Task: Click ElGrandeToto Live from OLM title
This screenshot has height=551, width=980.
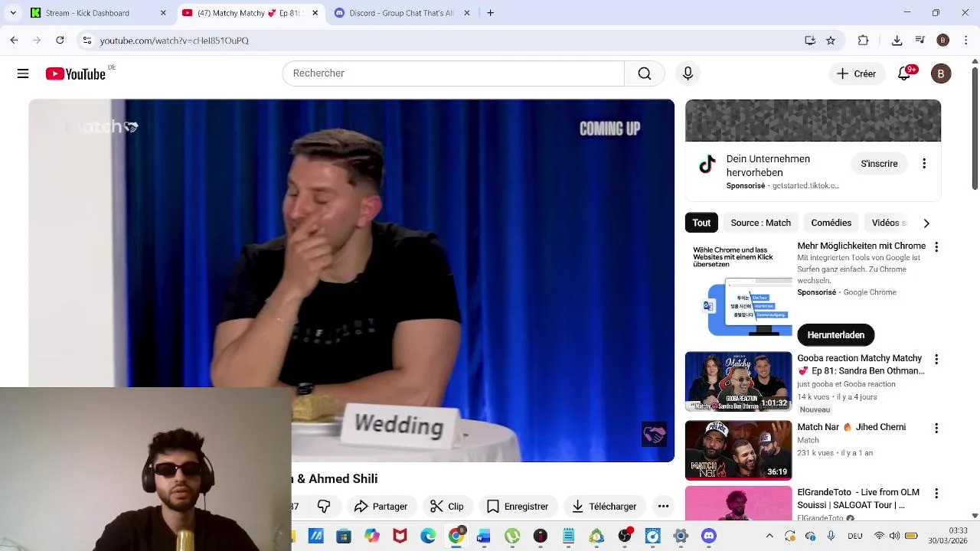Action: click(x=858, y=498)
